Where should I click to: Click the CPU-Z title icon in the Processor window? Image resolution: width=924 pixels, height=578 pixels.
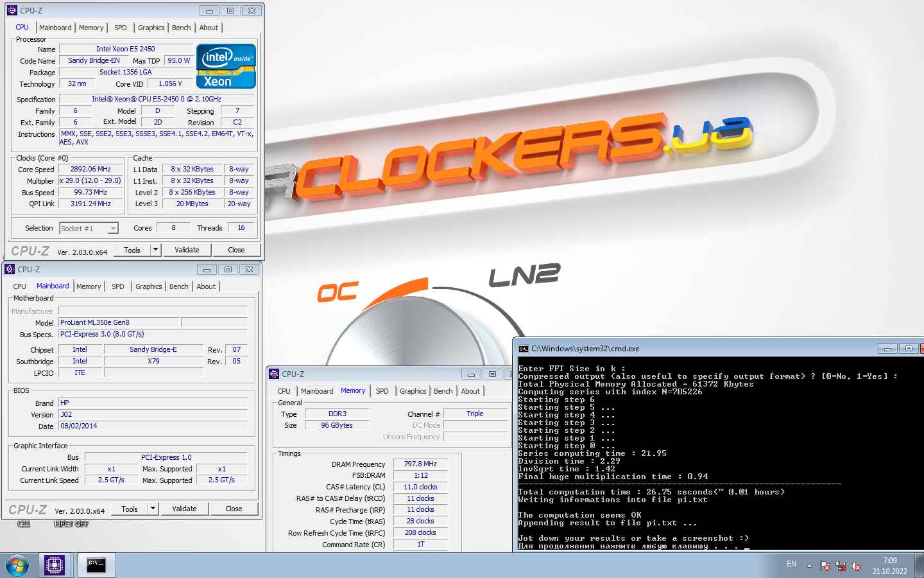[12, 10]
